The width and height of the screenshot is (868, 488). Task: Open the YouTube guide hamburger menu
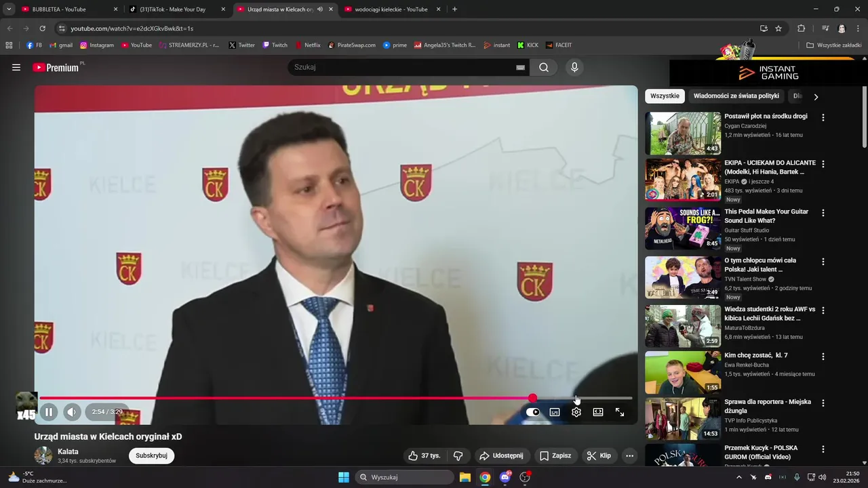(16, 67)
